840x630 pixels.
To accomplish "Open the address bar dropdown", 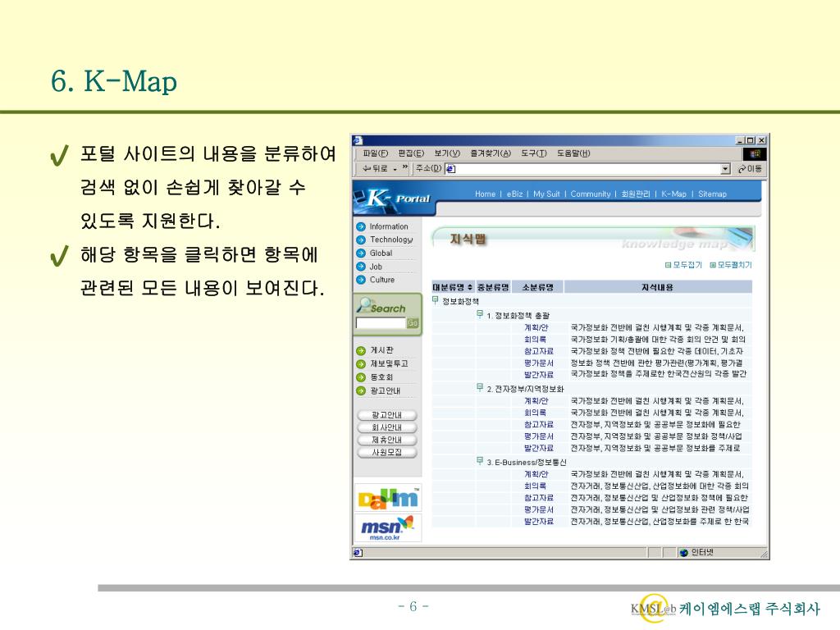I will click(x=725, y=169).
